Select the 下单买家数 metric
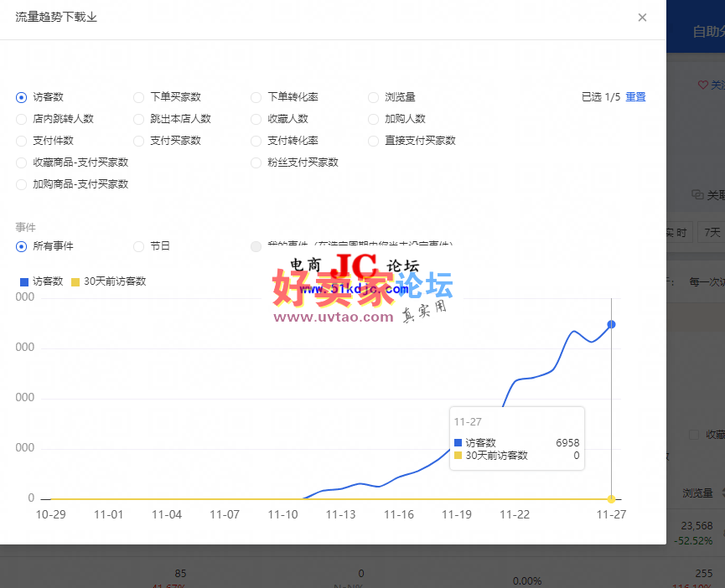Image resolution: width=725 pixels, height=588 pixels. [139, 97]
